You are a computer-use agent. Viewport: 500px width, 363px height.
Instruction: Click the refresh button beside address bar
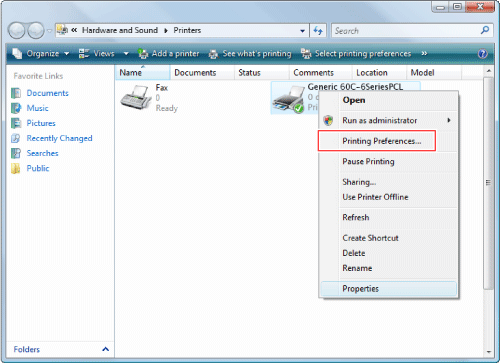tap(318, 31)
